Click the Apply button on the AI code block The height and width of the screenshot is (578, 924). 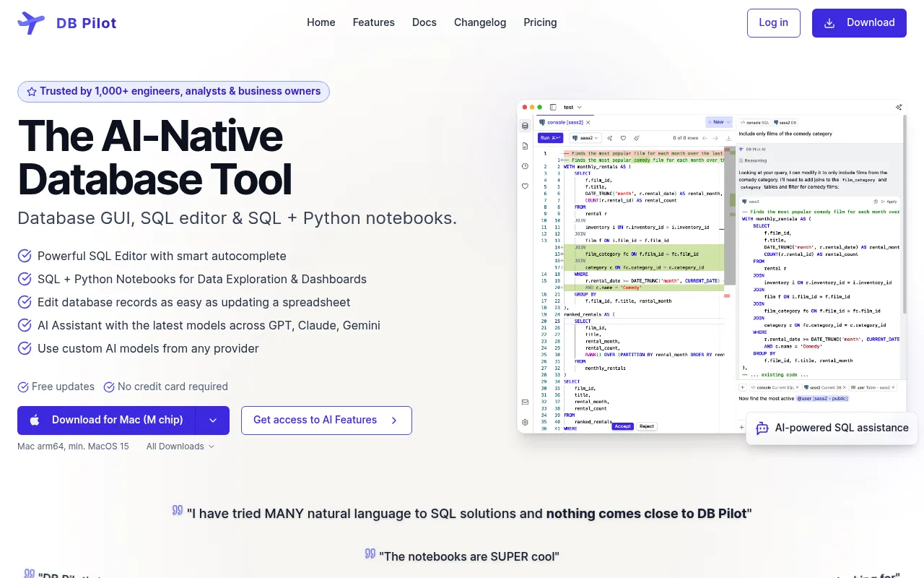[889, 202]
